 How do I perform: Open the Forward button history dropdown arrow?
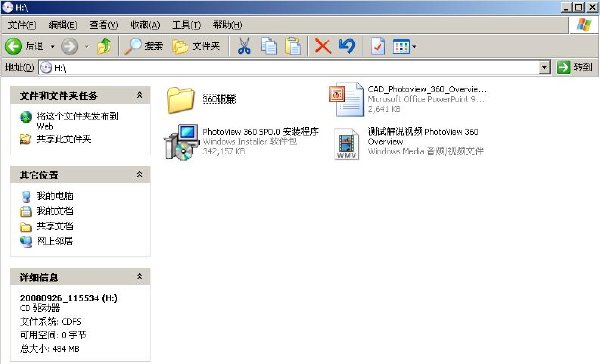point(86,47)
